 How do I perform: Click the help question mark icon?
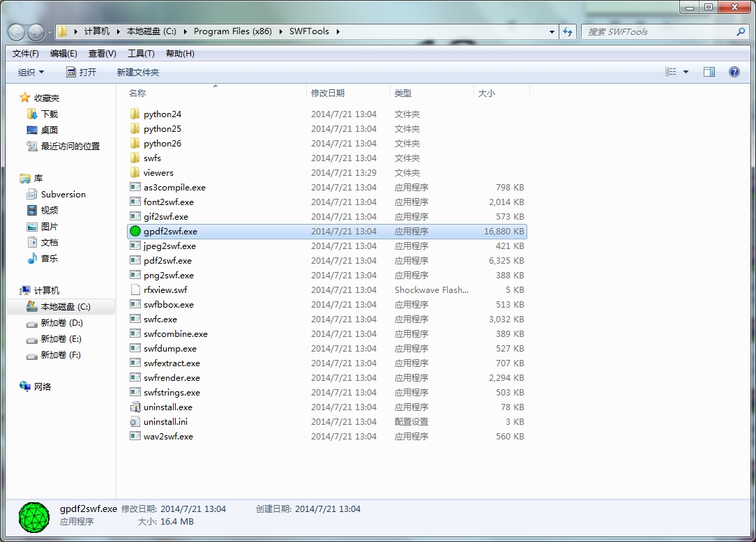click(x=734, y=72)
